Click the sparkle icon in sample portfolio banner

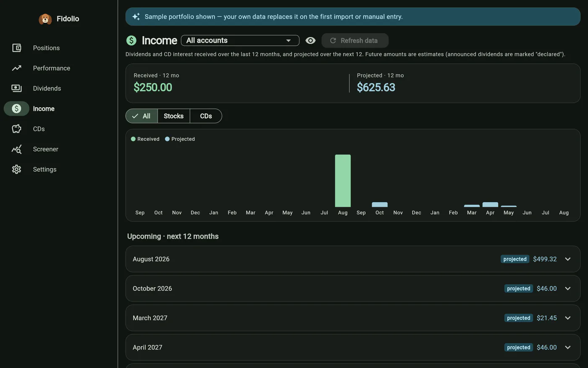(136, 16)
